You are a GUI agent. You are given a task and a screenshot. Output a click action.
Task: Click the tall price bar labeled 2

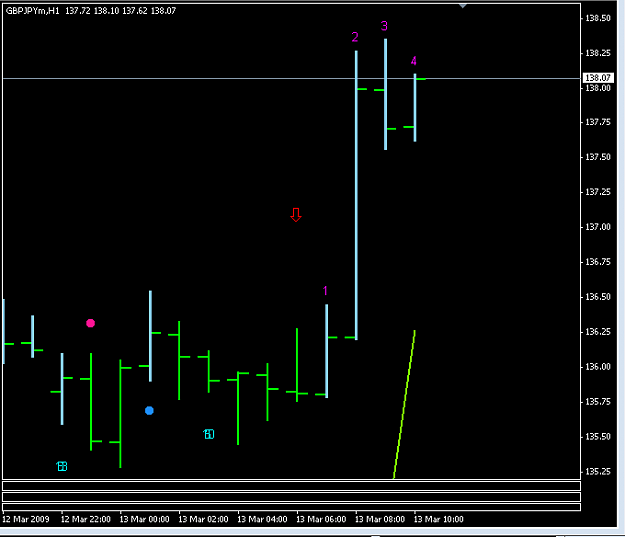coord(356,195)
